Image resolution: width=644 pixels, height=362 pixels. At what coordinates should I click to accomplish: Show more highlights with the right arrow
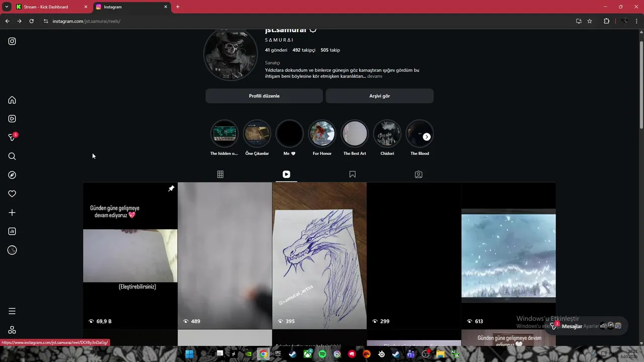[427, 137]
